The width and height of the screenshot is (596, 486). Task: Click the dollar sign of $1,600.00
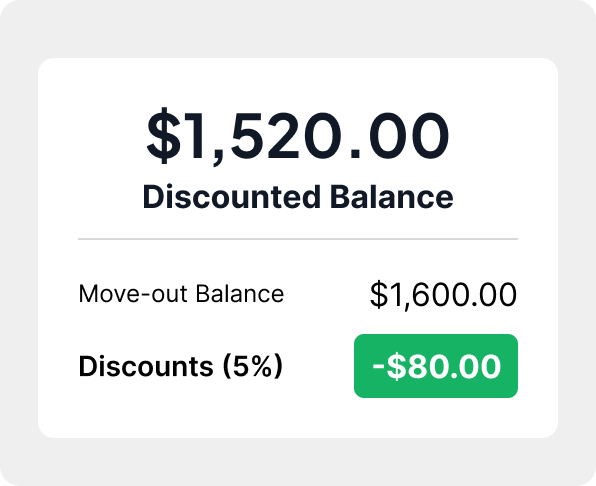379,294
